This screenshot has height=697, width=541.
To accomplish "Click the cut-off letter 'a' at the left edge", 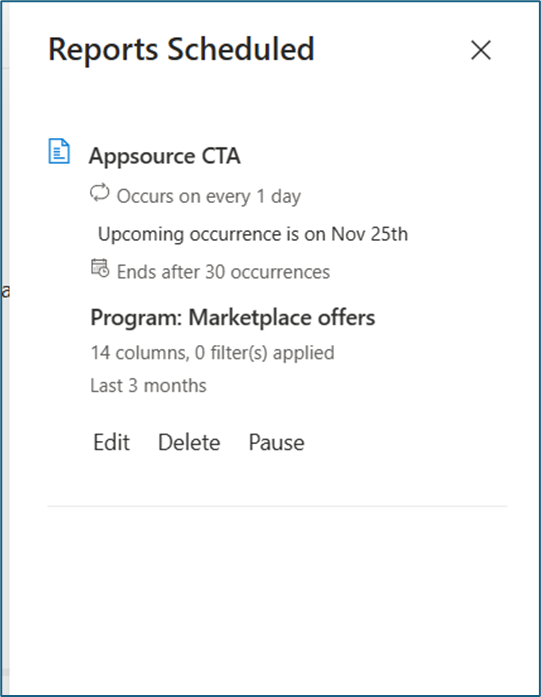I will point(5,292).
